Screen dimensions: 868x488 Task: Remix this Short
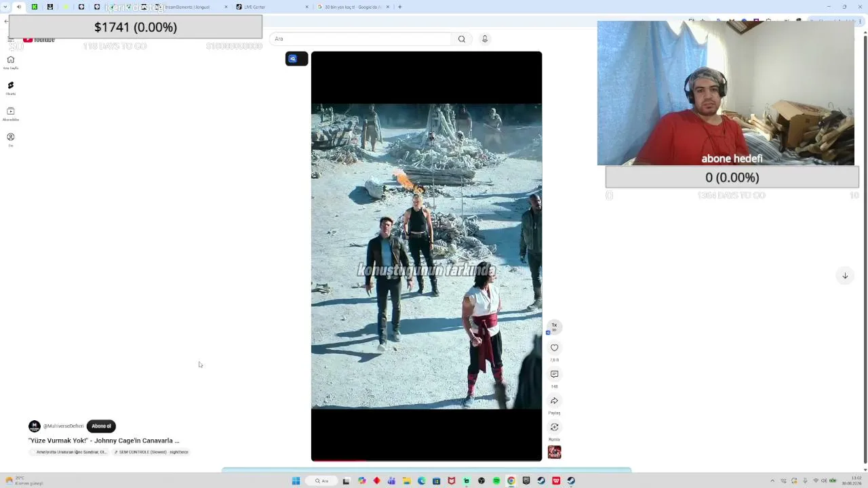(554, 427)
